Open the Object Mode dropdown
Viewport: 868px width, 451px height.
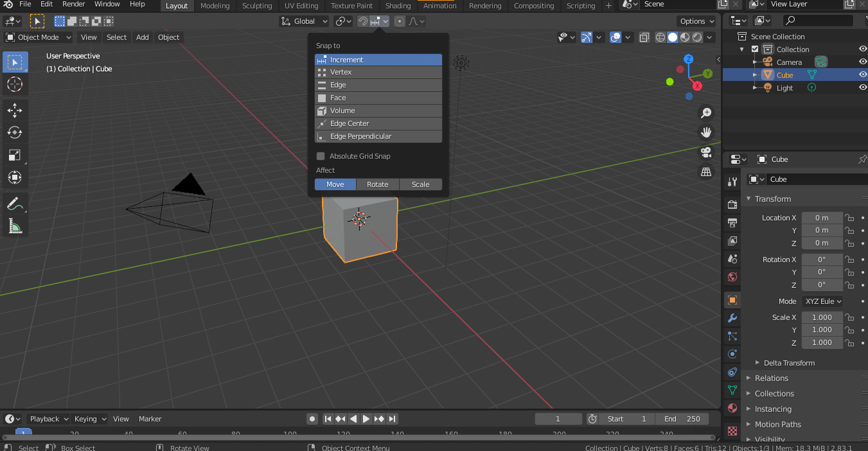pyautogui.click(x=39, y=37)
